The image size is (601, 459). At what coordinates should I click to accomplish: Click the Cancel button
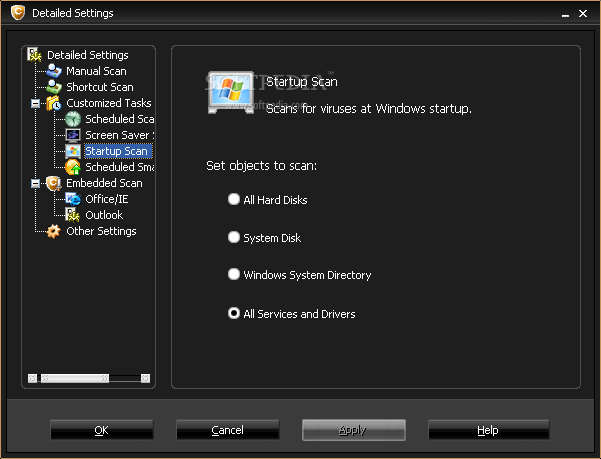tap(227, 430)
